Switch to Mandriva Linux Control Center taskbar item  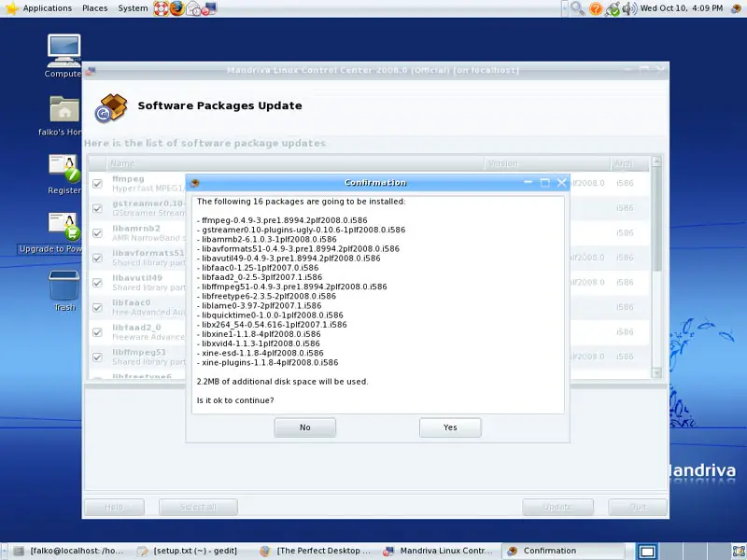point(439,551)
